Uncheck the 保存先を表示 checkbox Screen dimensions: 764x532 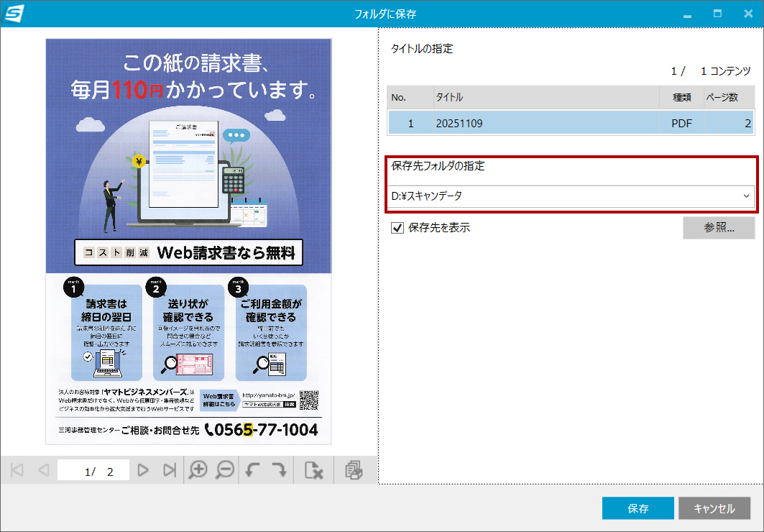point(397,227)
